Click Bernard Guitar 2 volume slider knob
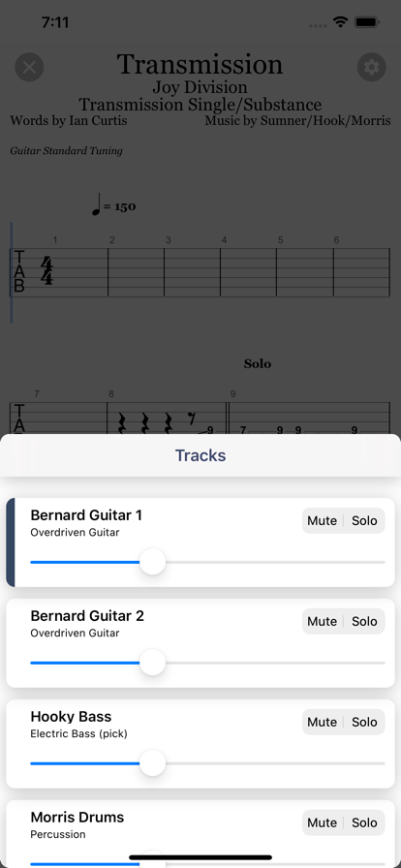401x868 pixels. coord(152,663)
